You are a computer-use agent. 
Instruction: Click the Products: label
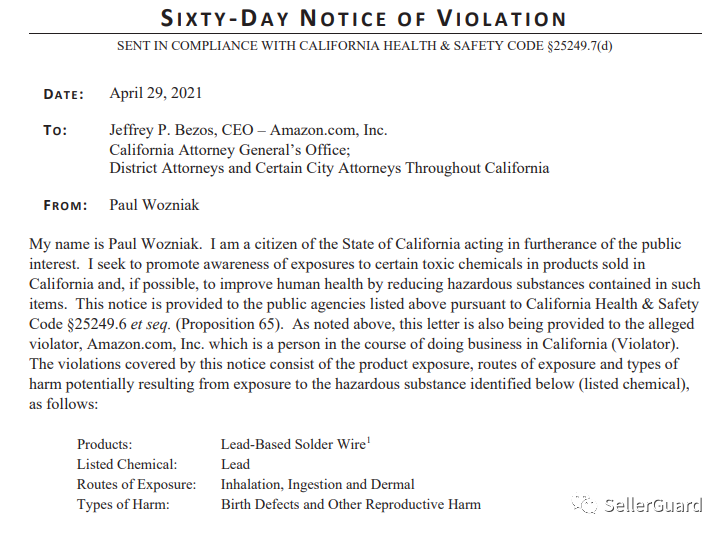pyautogui.click(x=105, y=444)
